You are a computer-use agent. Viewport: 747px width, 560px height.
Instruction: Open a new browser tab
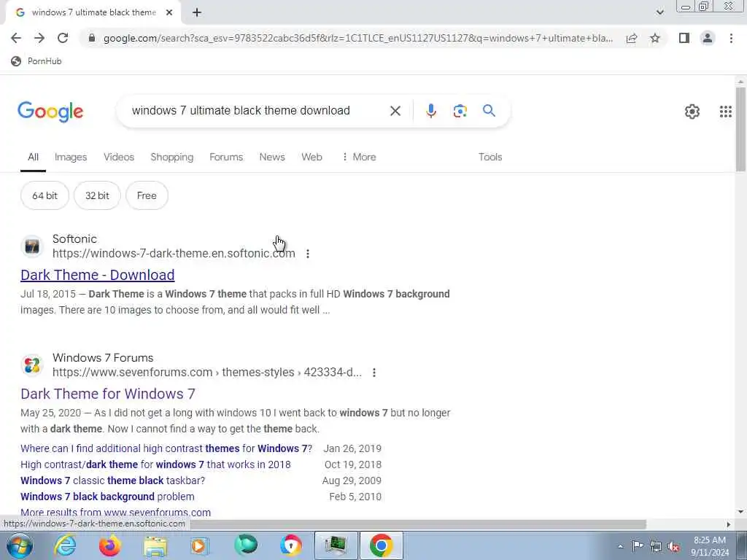[197, 13]
